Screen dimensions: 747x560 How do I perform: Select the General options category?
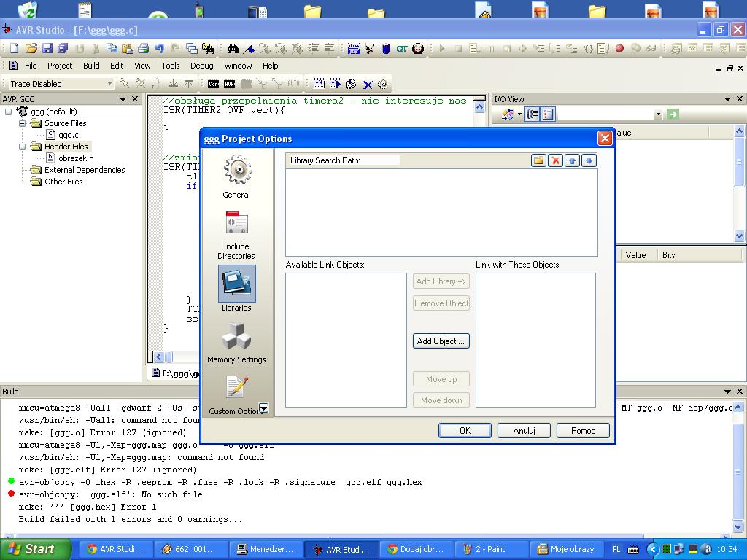click(x=236, y=177)
